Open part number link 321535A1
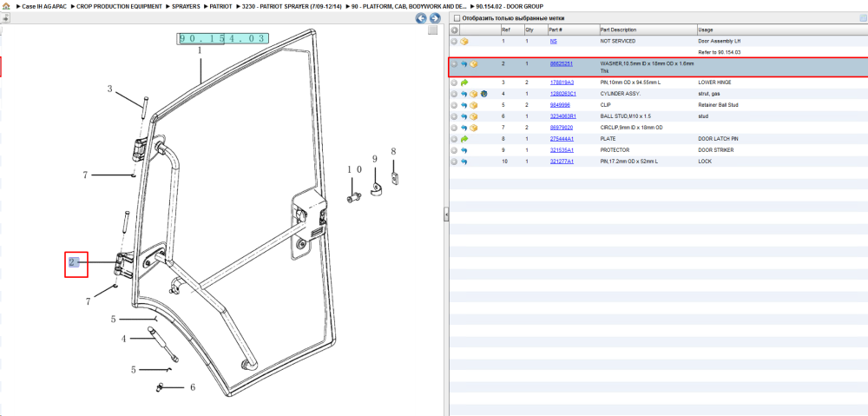Viewport: 868px width, 416px height. coord(562,150)
